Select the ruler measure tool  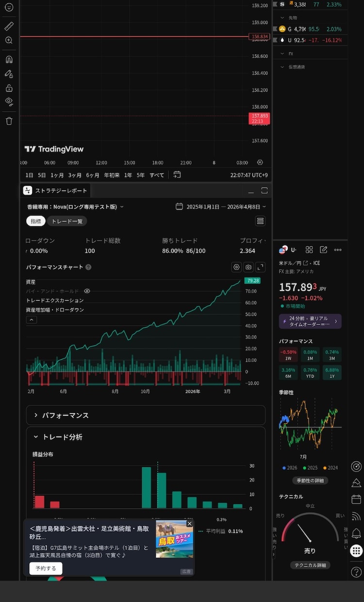[9, 26]
